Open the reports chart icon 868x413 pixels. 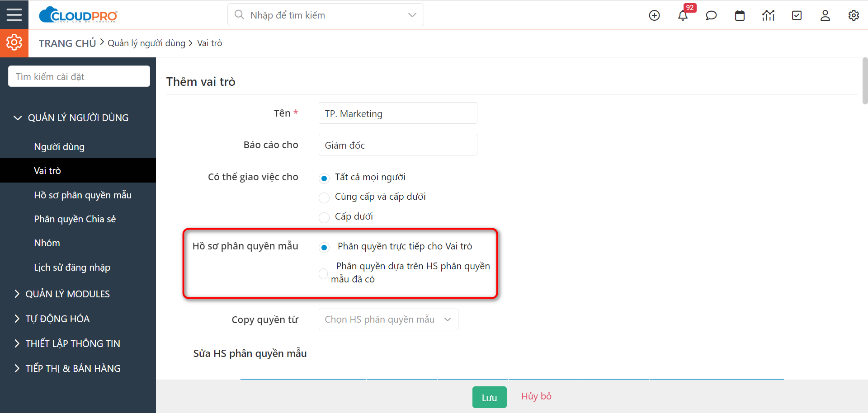(768, 15)
